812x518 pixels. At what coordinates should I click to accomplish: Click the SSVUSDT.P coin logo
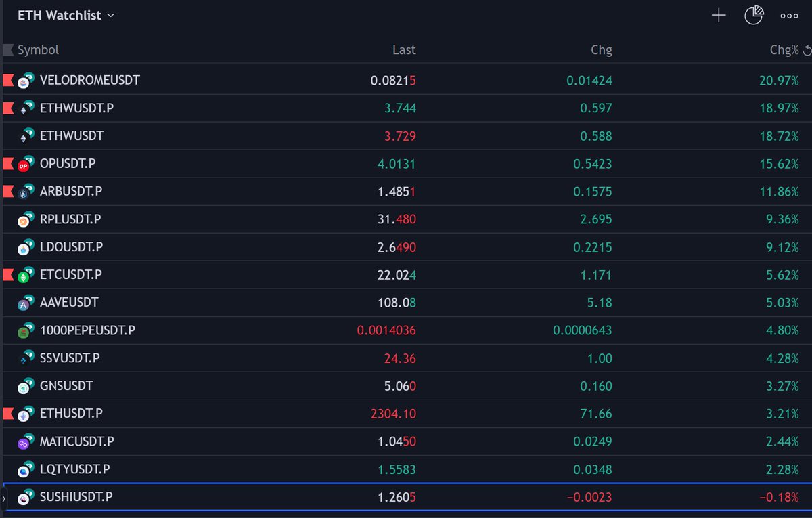coord(26,358)
